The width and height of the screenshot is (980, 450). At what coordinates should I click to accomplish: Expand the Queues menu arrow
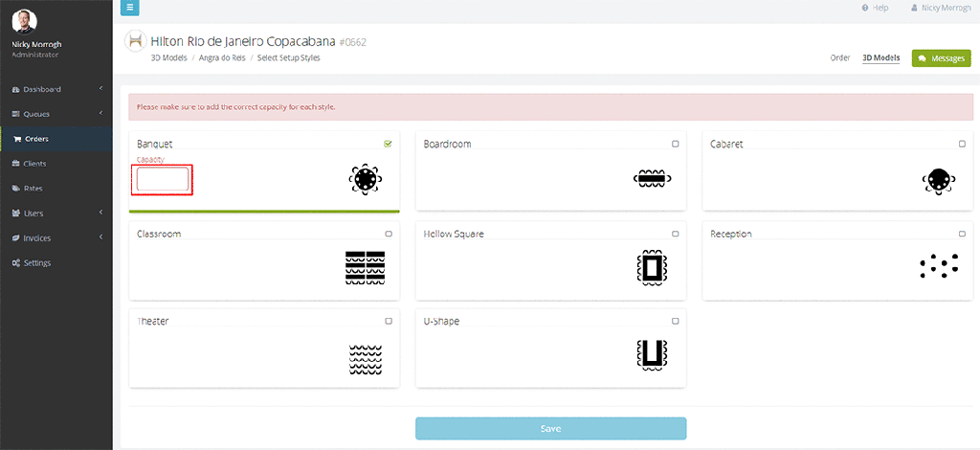tap(100, 114)
